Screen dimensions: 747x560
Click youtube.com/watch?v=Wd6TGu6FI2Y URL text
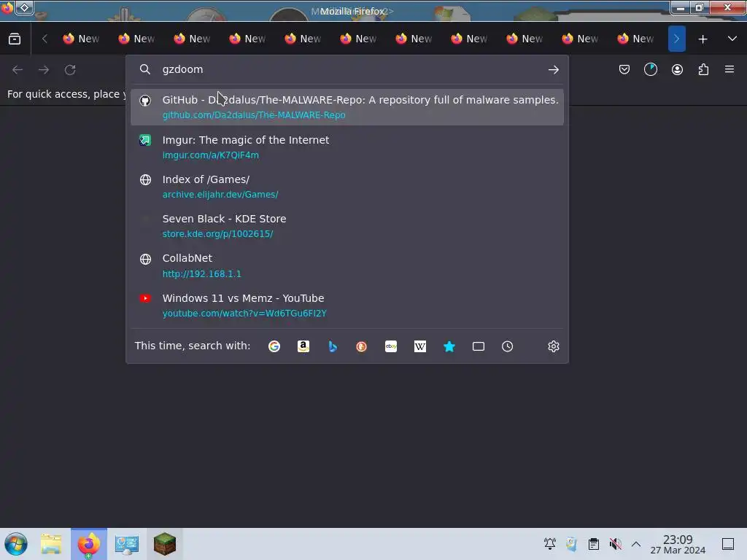pyautogui.click(x=244, y=314)
